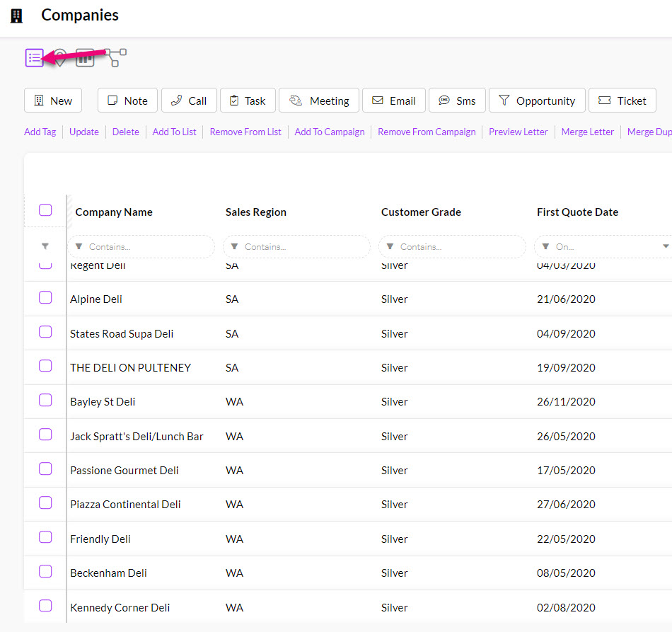Click the Remove From List link
Image resolution: width=672 pixels, height=632 pixels.
[245, 132]
